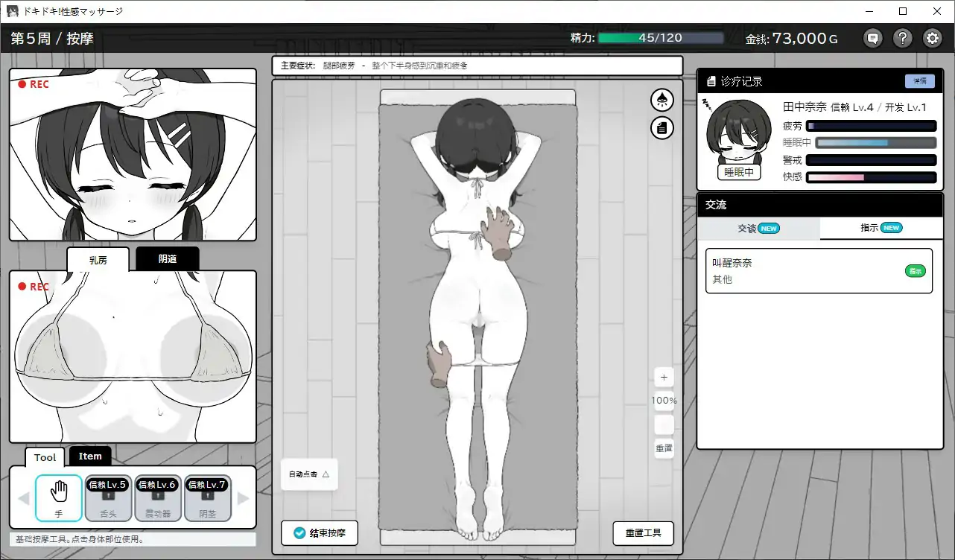Open the document record icon beside the mat
The image size is (955, 560).
tap(661, 127)
